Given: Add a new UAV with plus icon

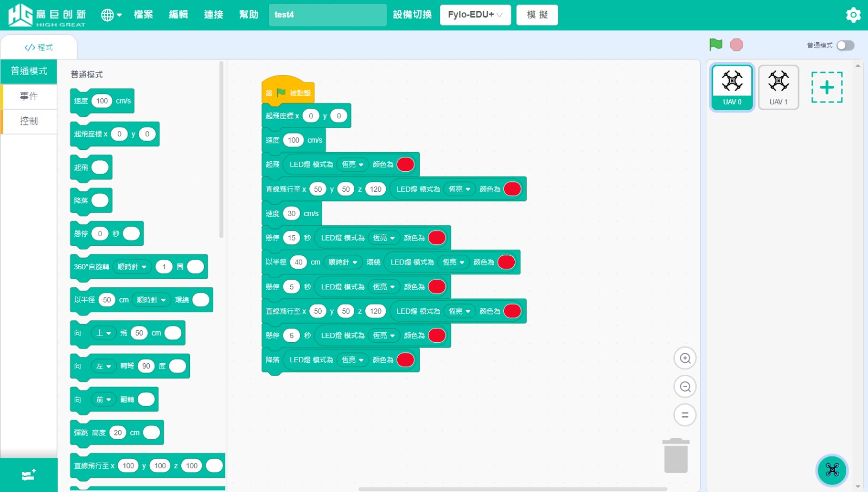Looking at the screenshot, I should click(x=826, y=87).
